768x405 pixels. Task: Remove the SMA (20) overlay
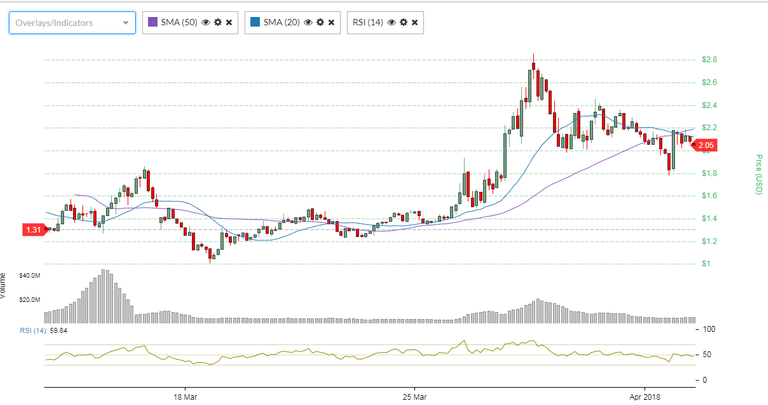330,22
